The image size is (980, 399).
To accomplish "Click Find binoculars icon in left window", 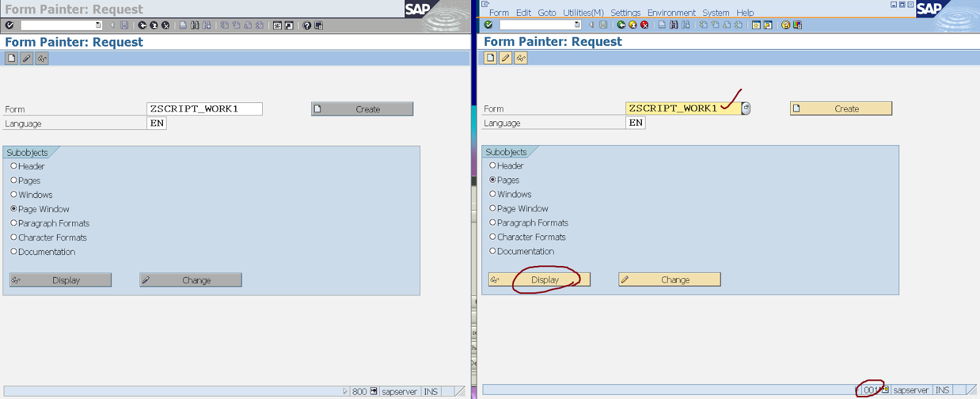I will [x=195, y=26].
